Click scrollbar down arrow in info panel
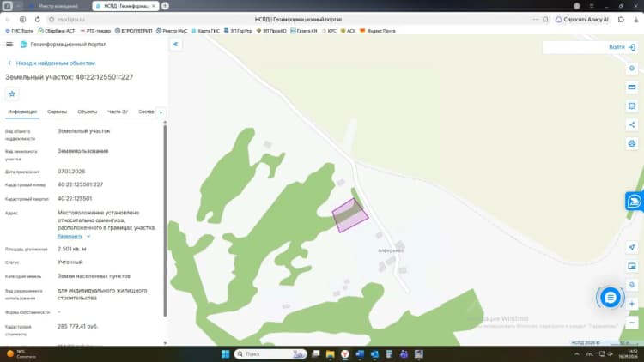 click(x=165, y=343)
